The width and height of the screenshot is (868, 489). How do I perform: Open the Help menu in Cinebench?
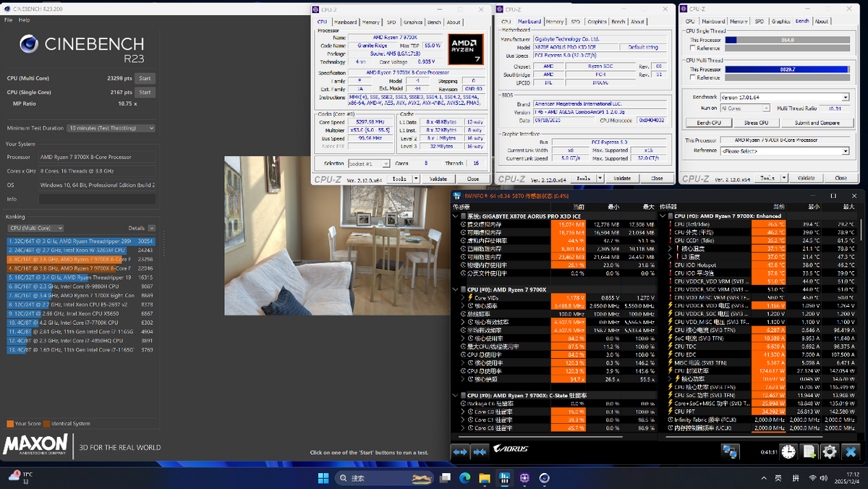[24, 20]
